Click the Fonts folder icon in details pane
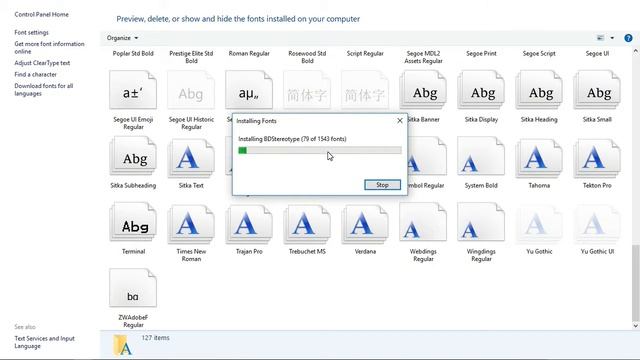Image resolution: width=640 pixels, height=360 pixels. click(123, 345)
